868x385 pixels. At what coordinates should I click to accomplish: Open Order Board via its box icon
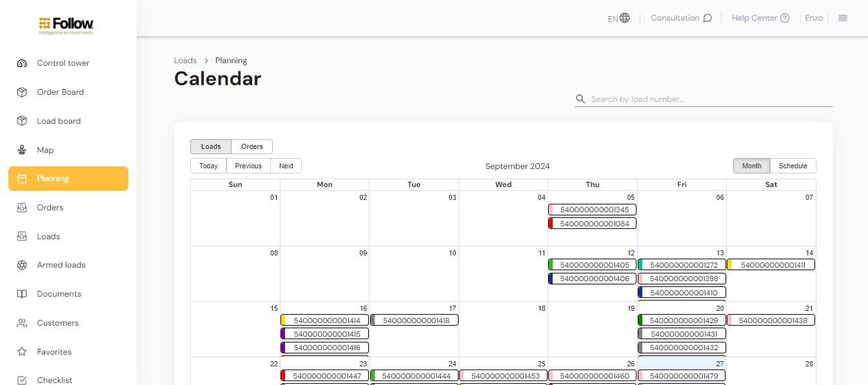pos(22,92)
